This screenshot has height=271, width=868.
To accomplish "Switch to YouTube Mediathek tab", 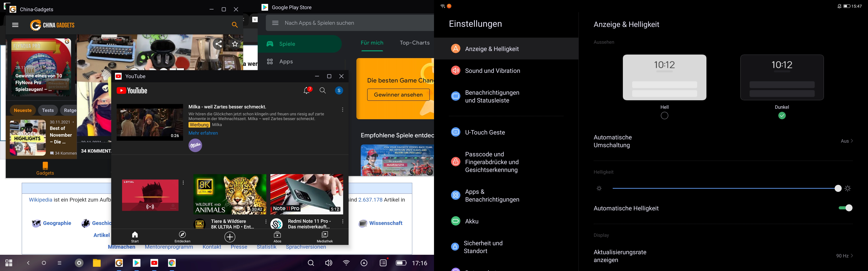I will click(x=325, y=237).
